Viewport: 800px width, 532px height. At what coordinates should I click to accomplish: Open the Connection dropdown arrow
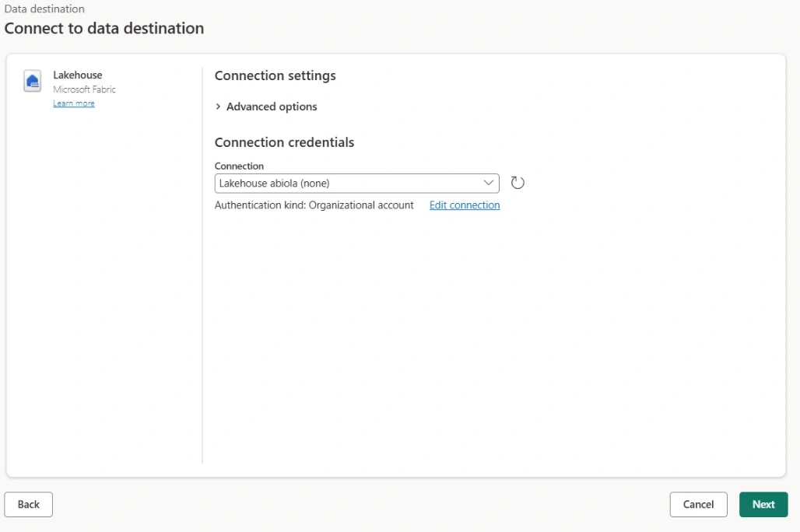tap(488, 183)
